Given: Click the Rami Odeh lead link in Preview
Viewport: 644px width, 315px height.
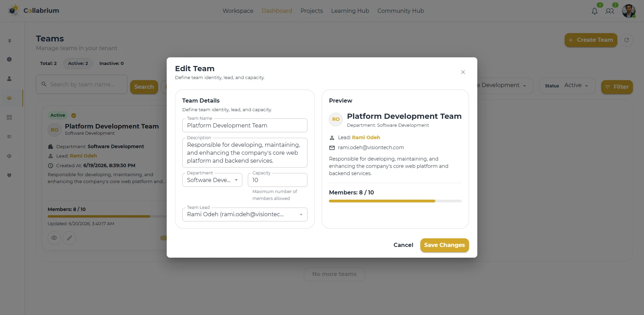Looking at the screenshot, I should coord(366,137).
